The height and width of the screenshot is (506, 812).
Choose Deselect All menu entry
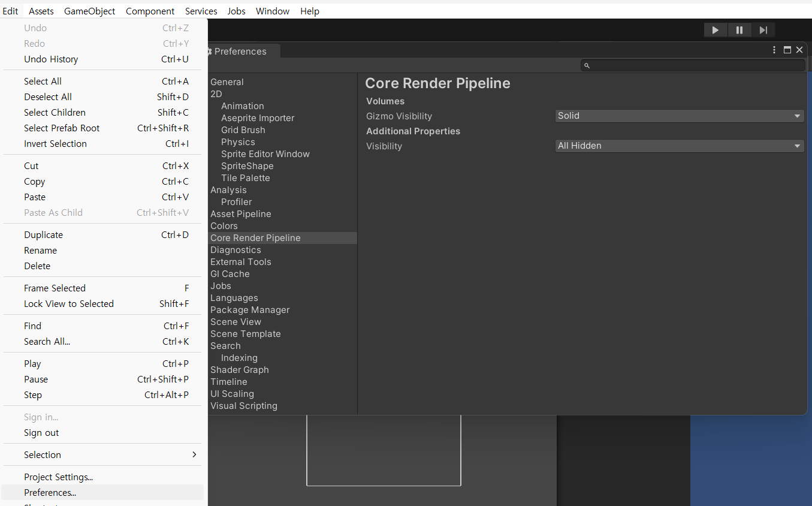(x=103, y=97)
